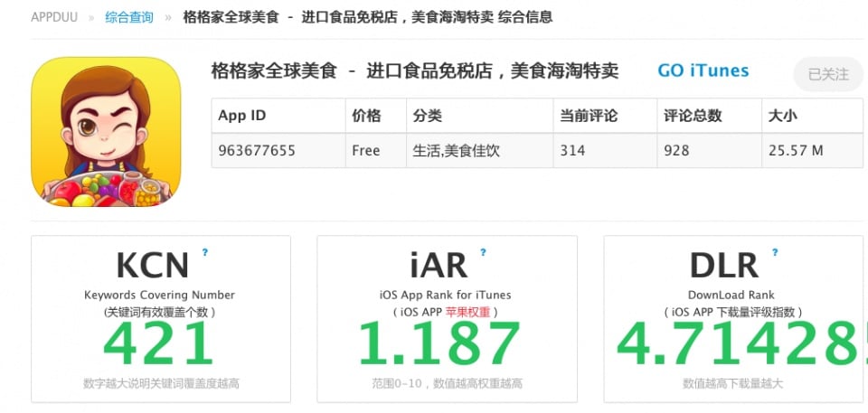Click the KCN help question mark icon

[205, 253]
